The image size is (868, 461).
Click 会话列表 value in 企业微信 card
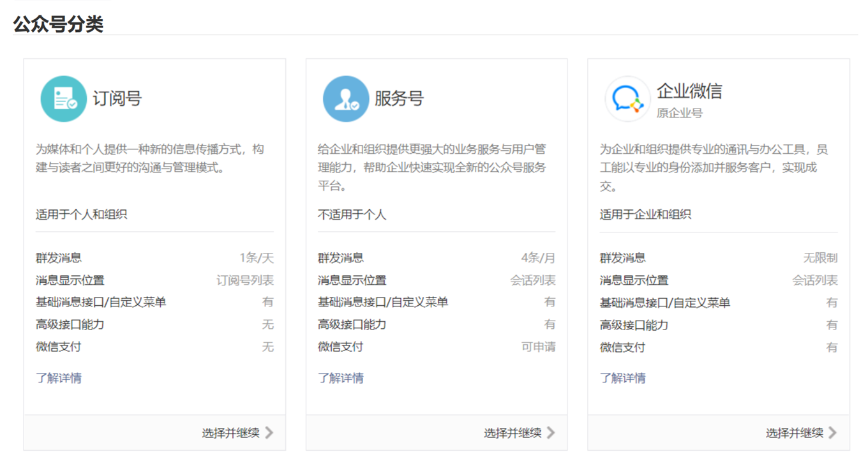[815, 280]
